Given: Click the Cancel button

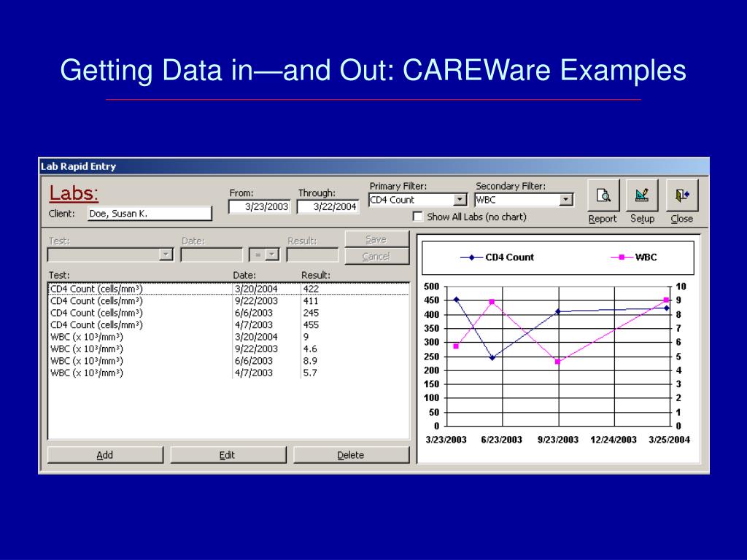Looking at the screenshot, I should pyautogui.click(x=376, y=255).
